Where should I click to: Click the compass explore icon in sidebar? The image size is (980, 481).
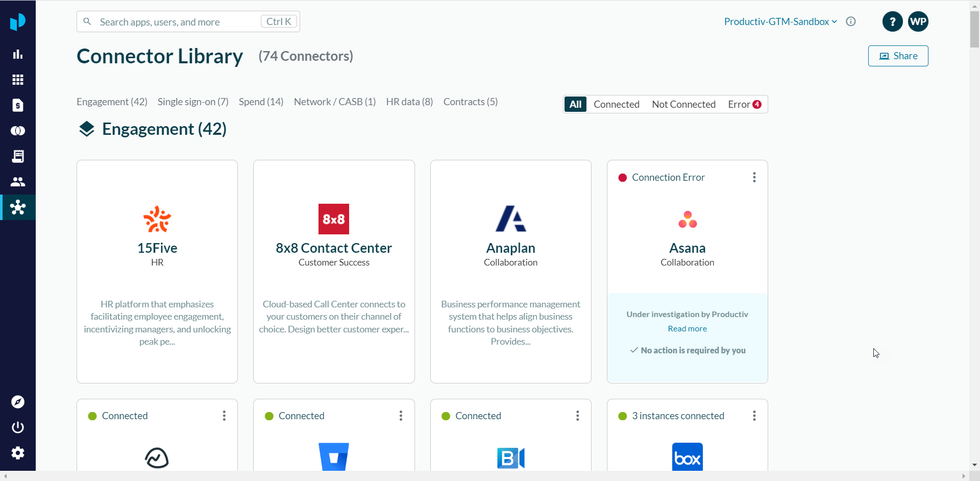tap(18, 402)
